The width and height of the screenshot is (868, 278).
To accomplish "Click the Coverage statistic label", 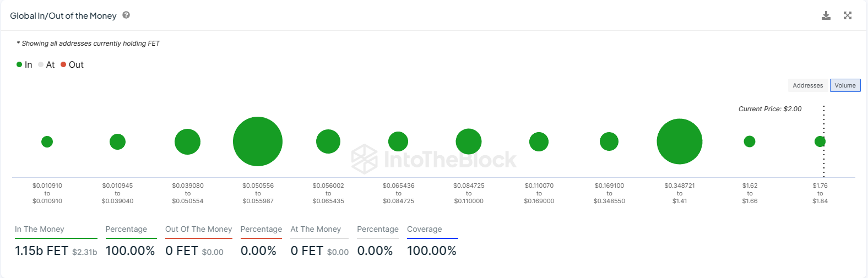I will point(424,229).
